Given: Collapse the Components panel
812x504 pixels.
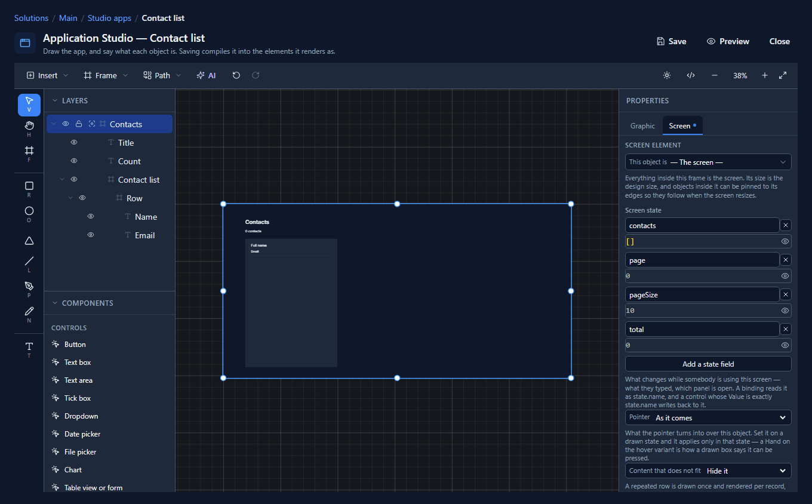Looking at the screenshot, I should [55, 303].
